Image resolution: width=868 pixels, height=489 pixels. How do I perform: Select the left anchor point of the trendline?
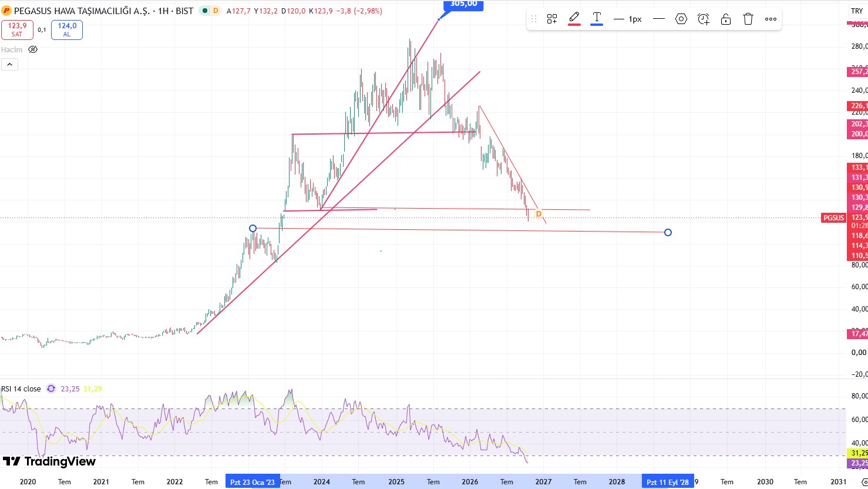point(253,228)
